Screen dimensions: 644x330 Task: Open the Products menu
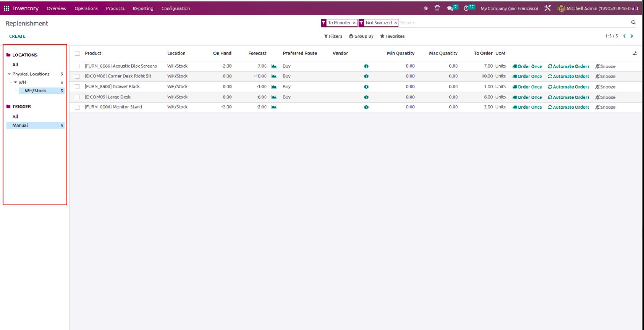click(x=115, y=8)
